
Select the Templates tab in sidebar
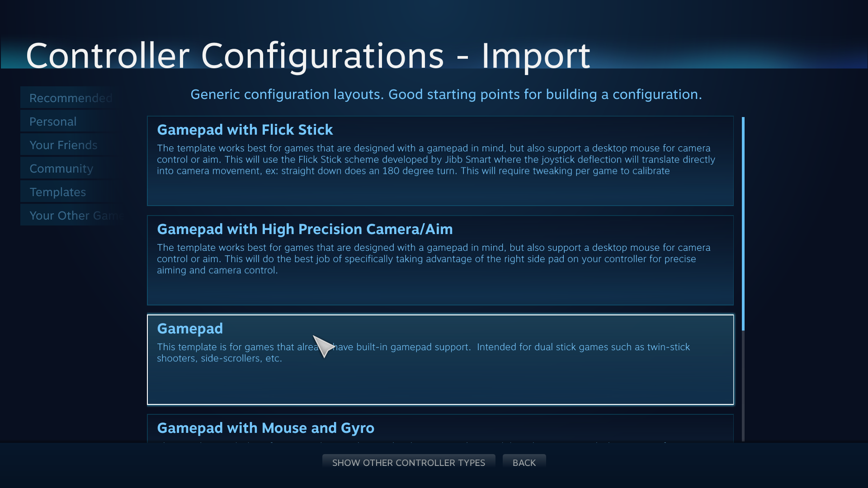pos(57,192)
